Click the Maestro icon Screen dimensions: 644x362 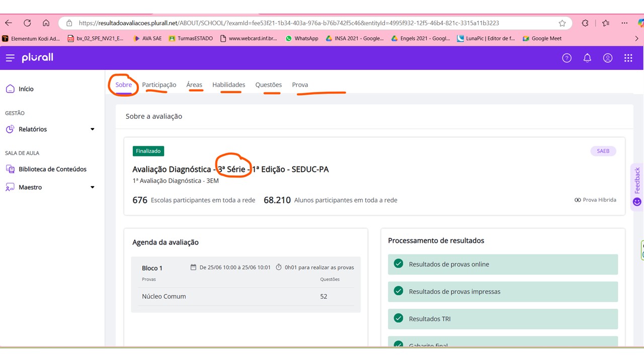tap(10, 187)
